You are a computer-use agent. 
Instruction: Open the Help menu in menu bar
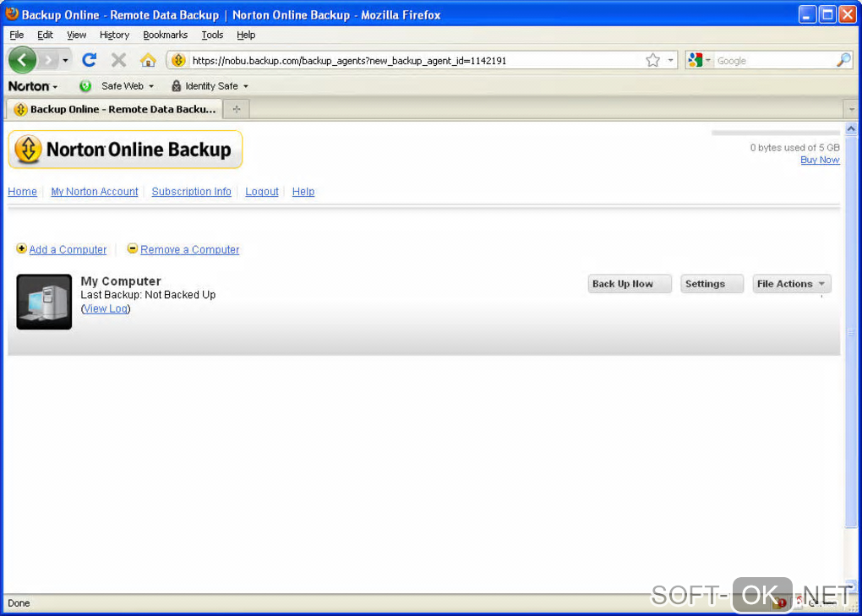tap(246, 35)
